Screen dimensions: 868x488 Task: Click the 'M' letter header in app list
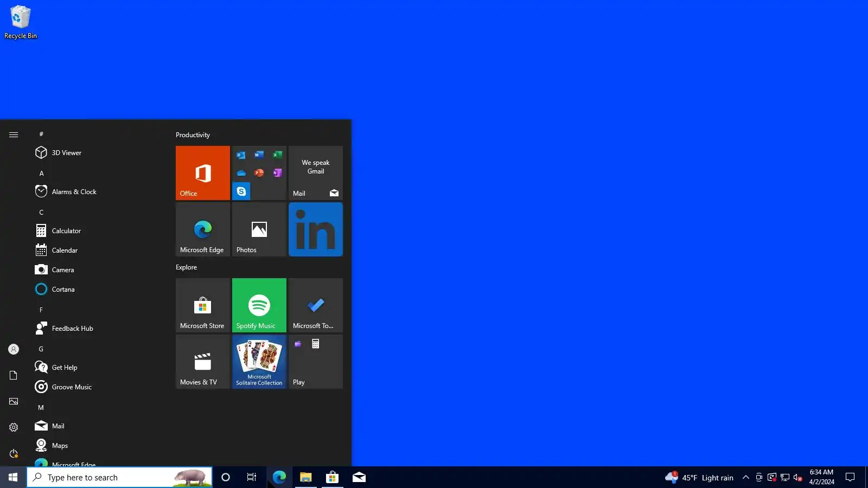tap(41, 408)
